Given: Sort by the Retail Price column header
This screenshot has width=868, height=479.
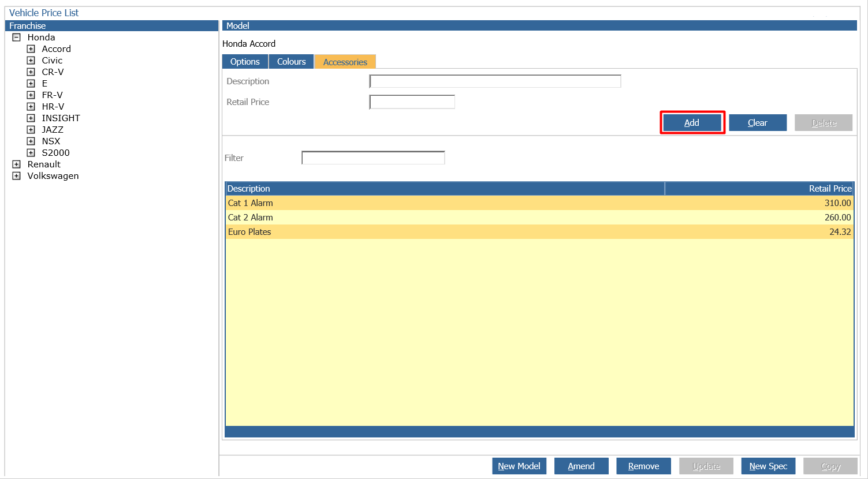Looking at the screenshot, I should point(759,189).
